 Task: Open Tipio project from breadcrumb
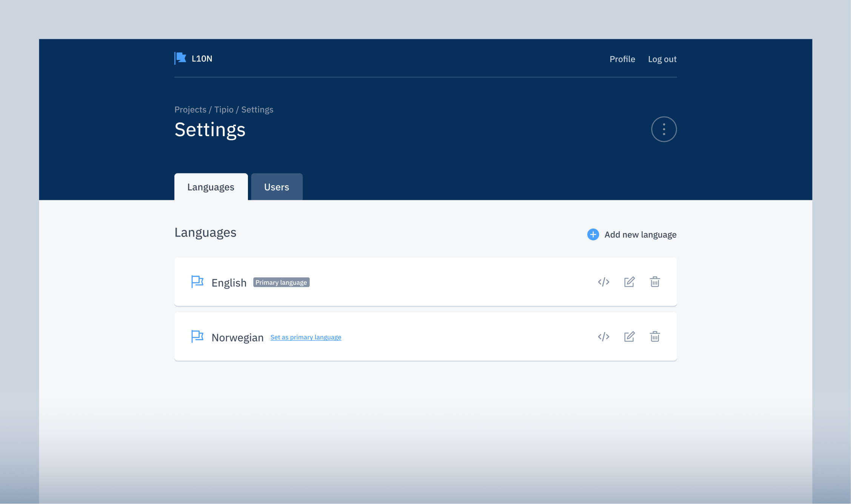(224, 110)
